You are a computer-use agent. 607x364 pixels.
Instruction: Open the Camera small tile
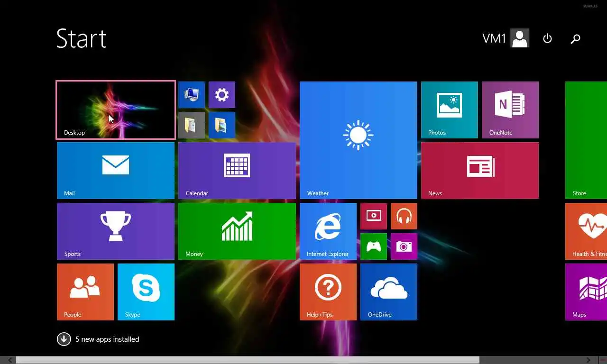404,246
